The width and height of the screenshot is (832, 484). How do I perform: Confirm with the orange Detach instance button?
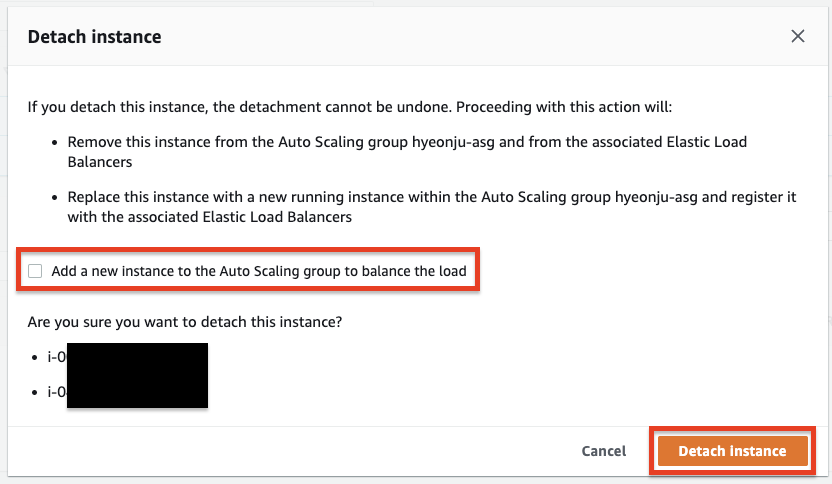coord(732,451)
